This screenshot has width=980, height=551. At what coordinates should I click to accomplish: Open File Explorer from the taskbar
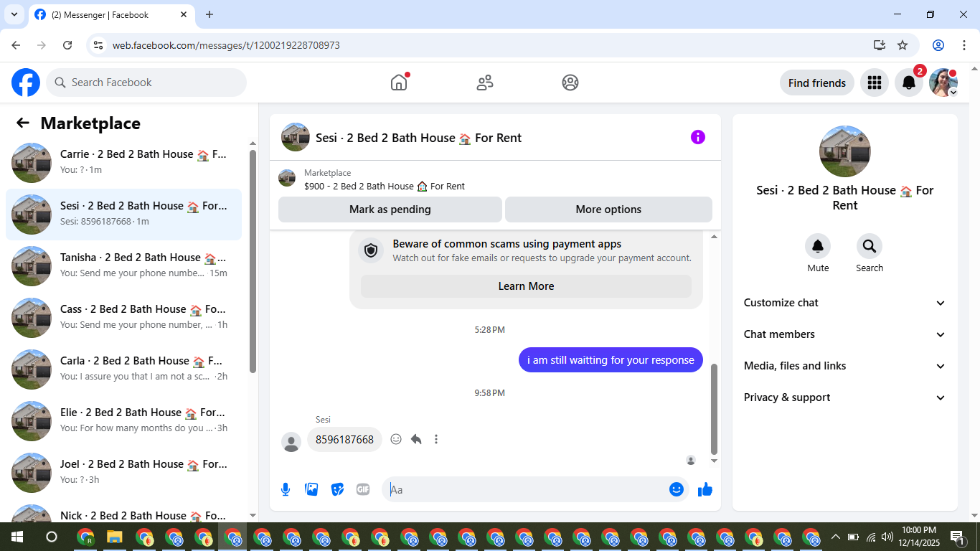tap(115, 537)
